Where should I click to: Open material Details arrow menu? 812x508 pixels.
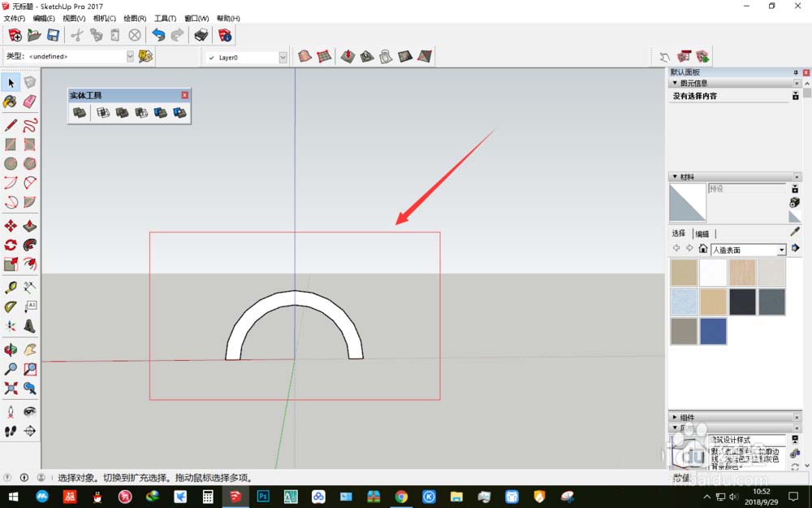click(x=796, y=248)
